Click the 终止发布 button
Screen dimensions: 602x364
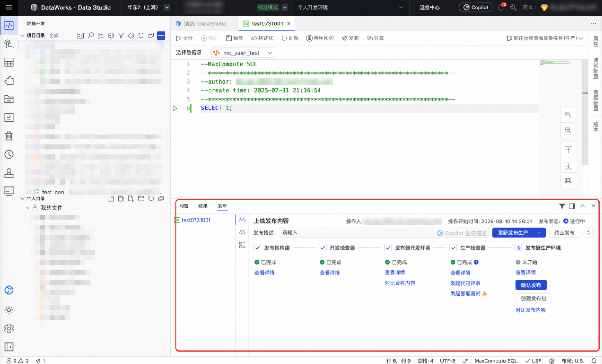point(565,233)
